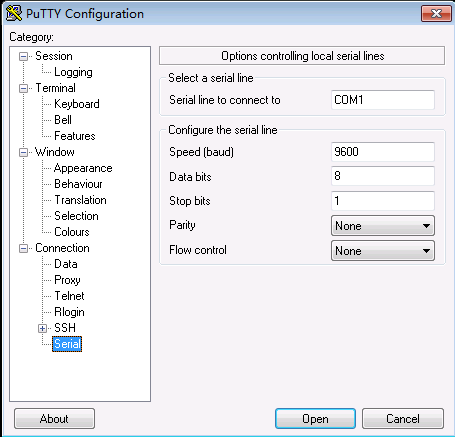This screenshot has height=437, width=455.
Task: Select the Bell category
Action: click(63, 120)
